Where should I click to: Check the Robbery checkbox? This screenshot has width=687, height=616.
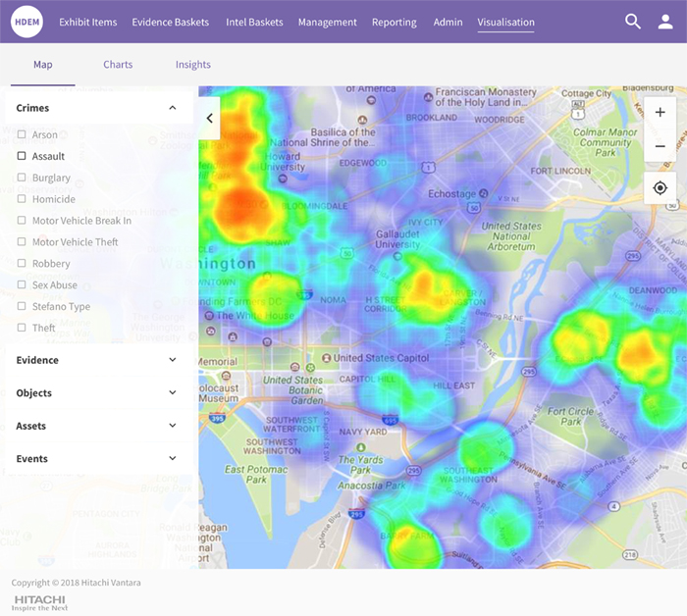(x=22, y=264)
